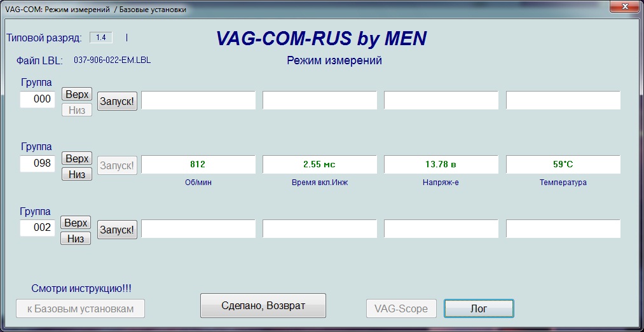Click Верх button next to group 002
Screen dimensions: 644x332
coord(76,223)
